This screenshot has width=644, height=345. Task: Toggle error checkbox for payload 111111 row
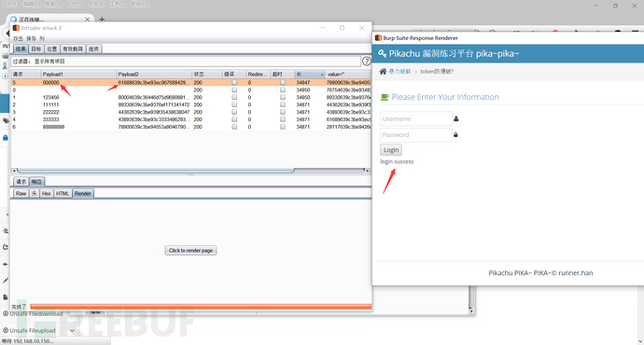click(234, 104)
